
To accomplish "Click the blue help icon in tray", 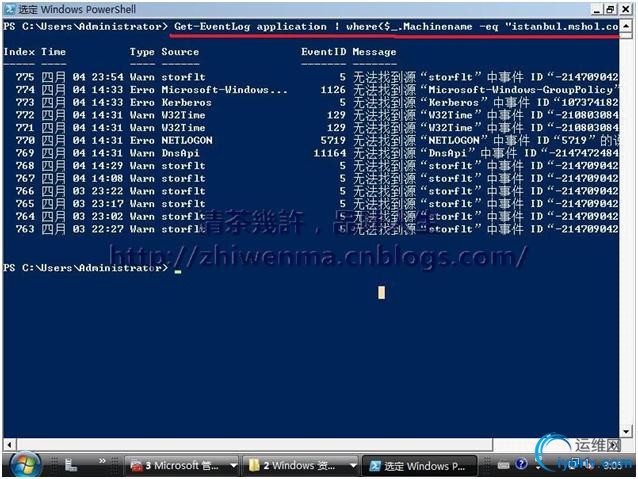I will pyautogui.click(x=521, y=464).
